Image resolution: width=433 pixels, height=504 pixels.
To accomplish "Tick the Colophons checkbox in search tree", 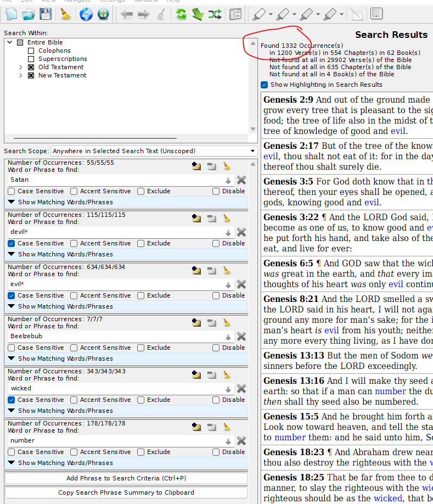I will point(31,51).
